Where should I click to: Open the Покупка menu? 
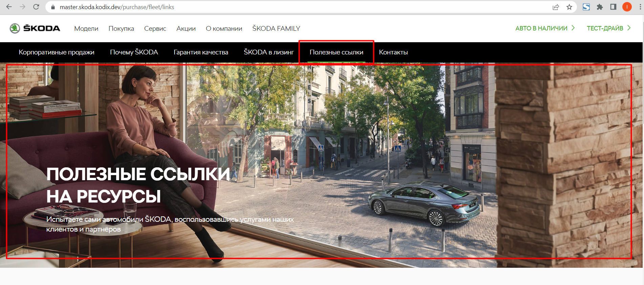coord(121,28)
